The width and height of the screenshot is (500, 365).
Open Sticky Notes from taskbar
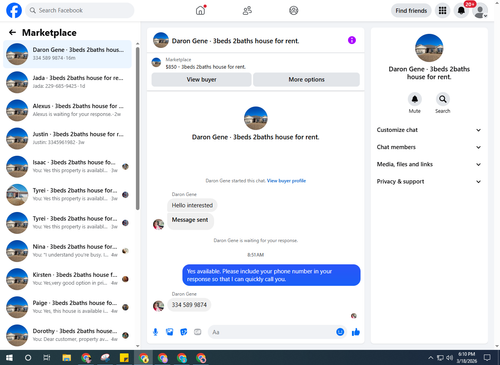[x=124, y=358]
